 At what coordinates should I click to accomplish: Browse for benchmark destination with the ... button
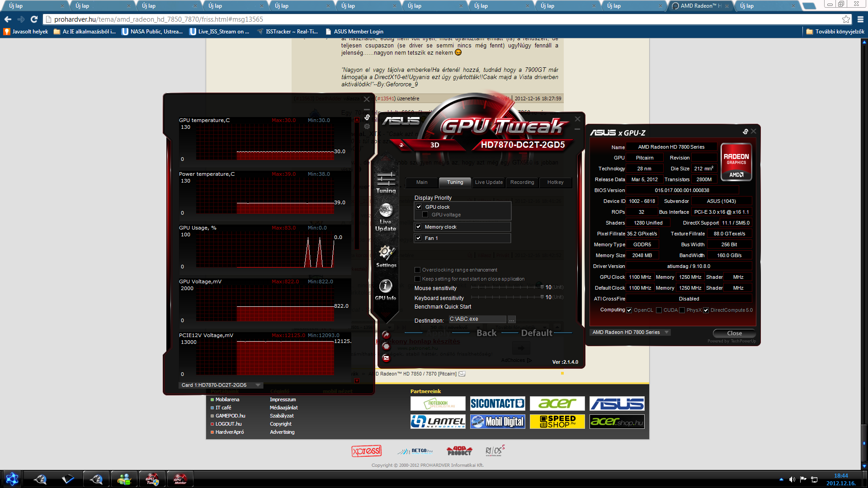[x=512, y=319]
